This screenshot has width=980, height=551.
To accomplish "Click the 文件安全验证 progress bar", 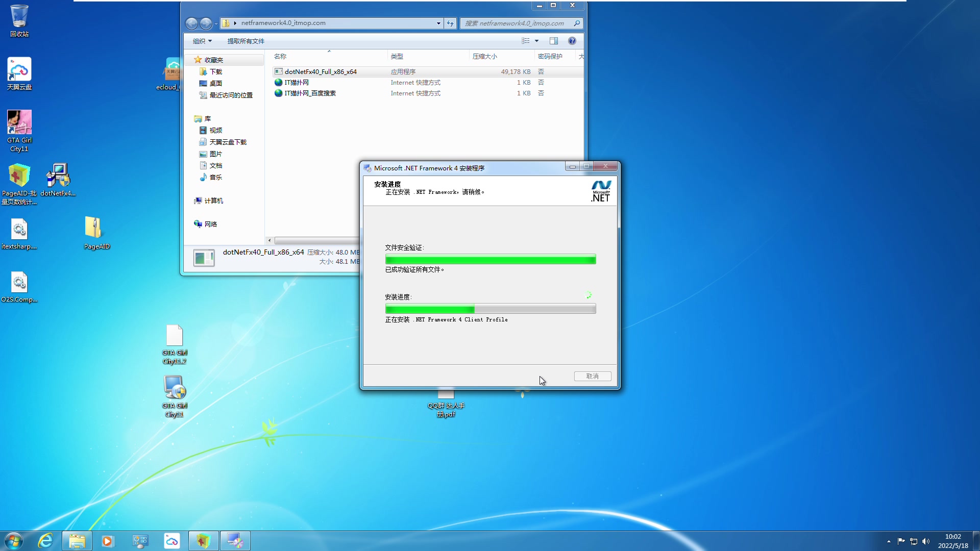I will tap(491, 259).
